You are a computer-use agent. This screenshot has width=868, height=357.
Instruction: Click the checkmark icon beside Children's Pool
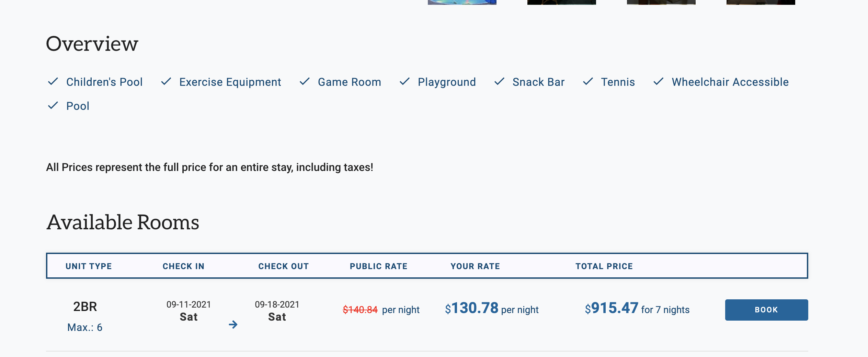point(53,82)
